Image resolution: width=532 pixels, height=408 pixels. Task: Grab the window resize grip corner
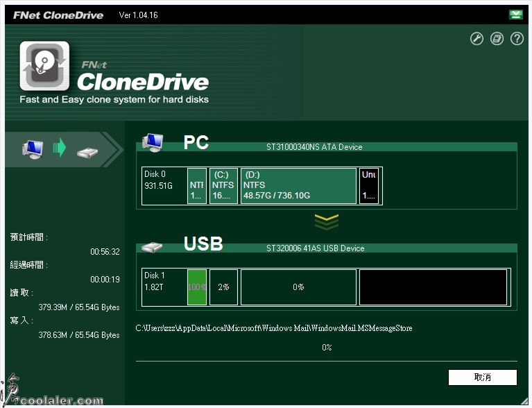tap(524, 401)
